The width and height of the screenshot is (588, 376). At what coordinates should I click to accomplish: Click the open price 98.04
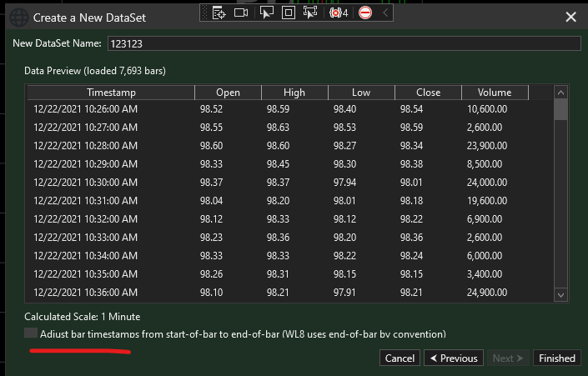[211, 201]
